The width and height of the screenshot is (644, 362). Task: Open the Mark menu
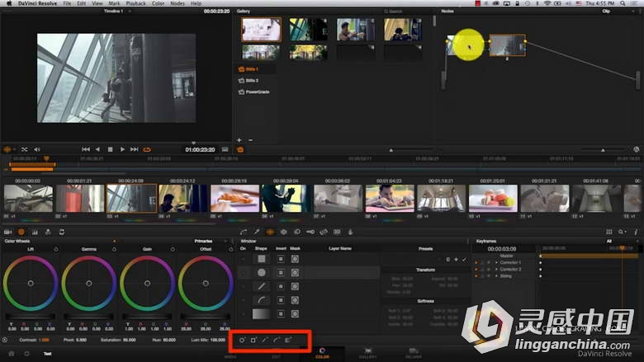coord(114,3)
